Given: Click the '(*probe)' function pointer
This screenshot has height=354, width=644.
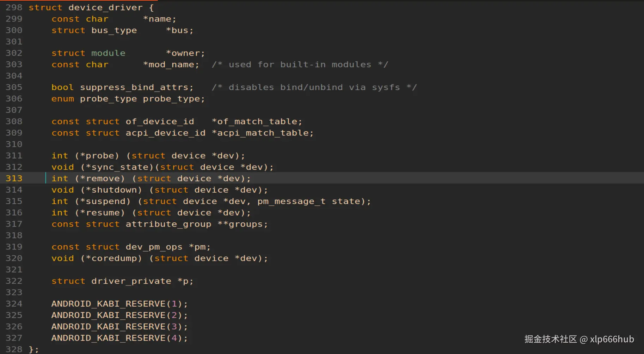Looking at the screenshot, I should (97, 156).
